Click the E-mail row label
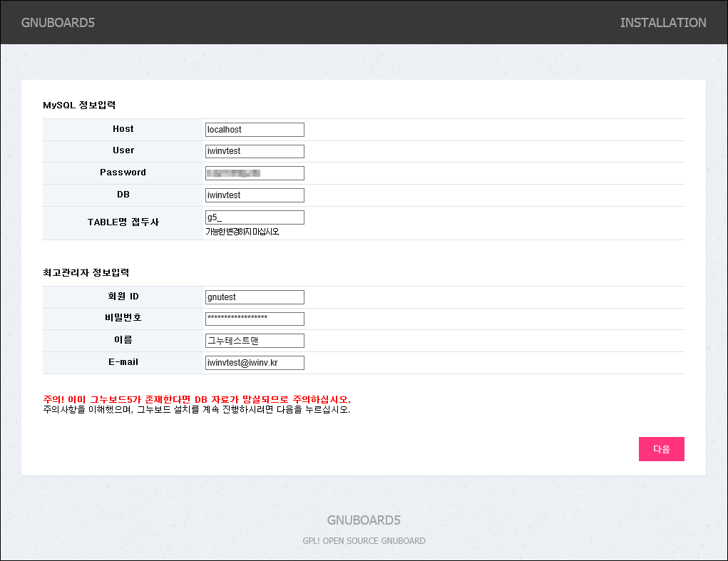Viewport: 728px width, 561px height. 123,362
